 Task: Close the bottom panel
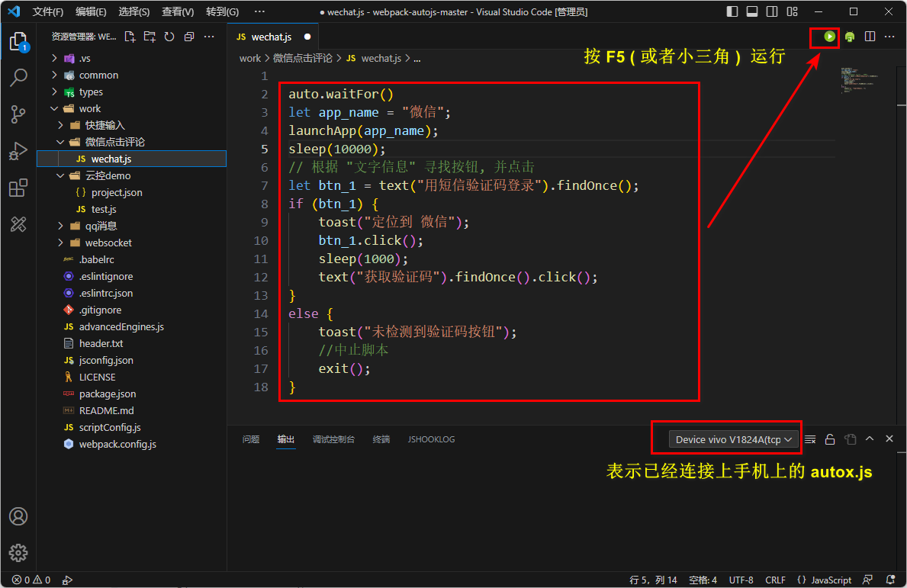889,439
